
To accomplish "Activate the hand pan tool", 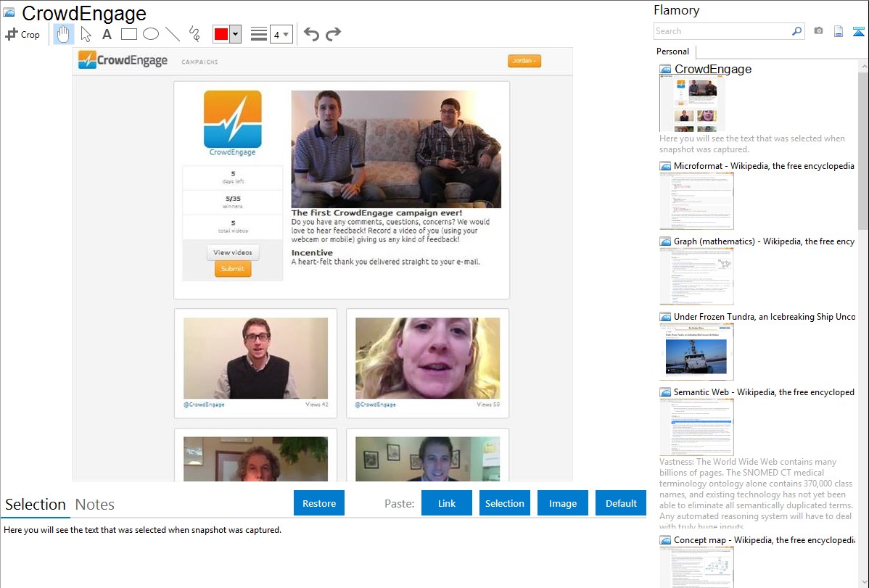I will click(63, 34).
